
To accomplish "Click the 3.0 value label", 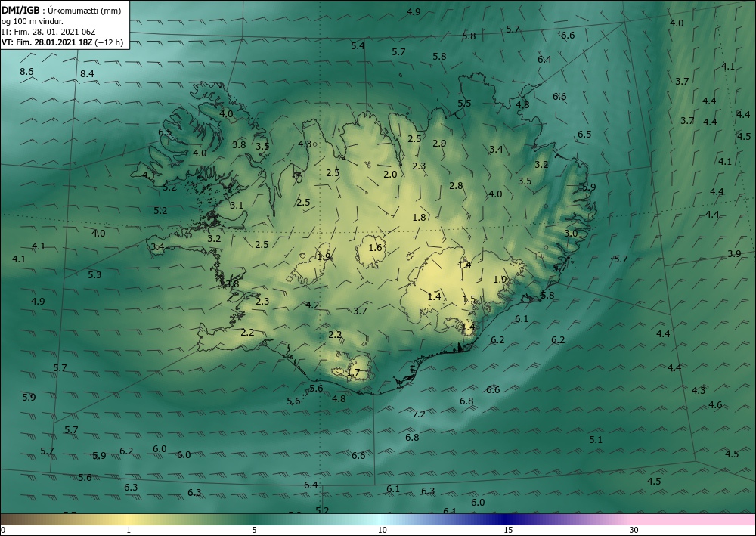I will click(571, 234).
